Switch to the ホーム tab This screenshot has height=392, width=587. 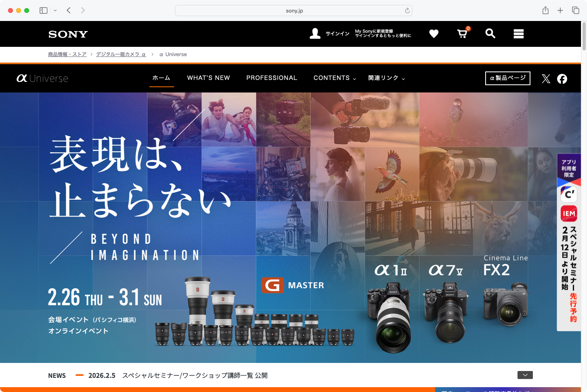tap(161, 78)
